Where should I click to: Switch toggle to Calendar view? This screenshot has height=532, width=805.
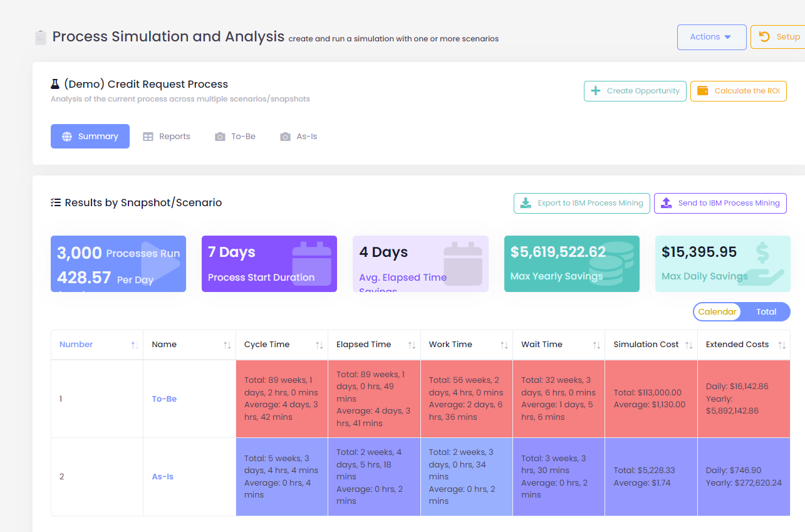click(717, 311)
